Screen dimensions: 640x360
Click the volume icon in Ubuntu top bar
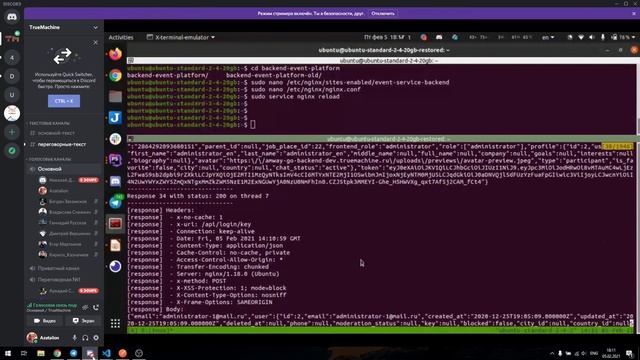pos(592,37)
